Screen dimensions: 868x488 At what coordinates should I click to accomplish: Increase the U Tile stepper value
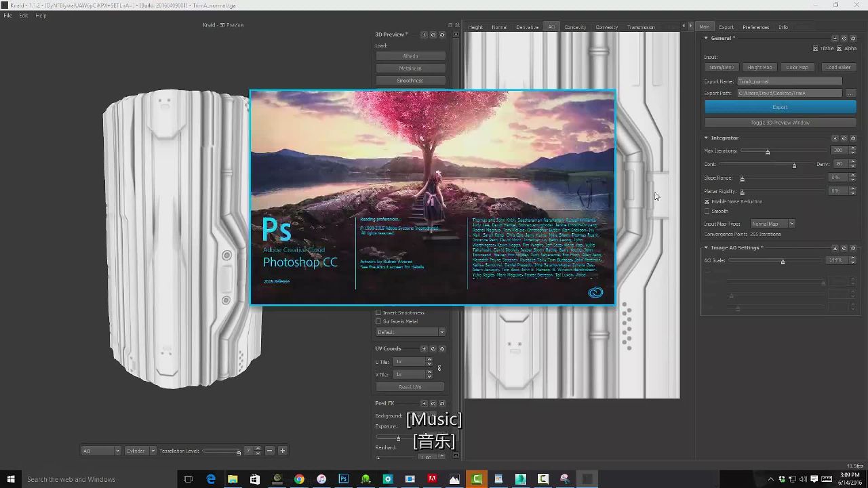click(429, 360)
